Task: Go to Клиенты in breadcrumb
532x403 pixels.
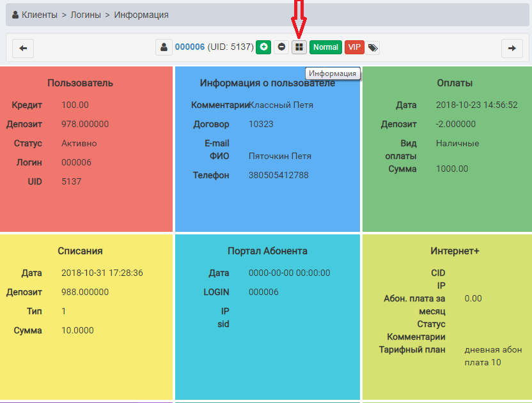Action: [40, 15]
